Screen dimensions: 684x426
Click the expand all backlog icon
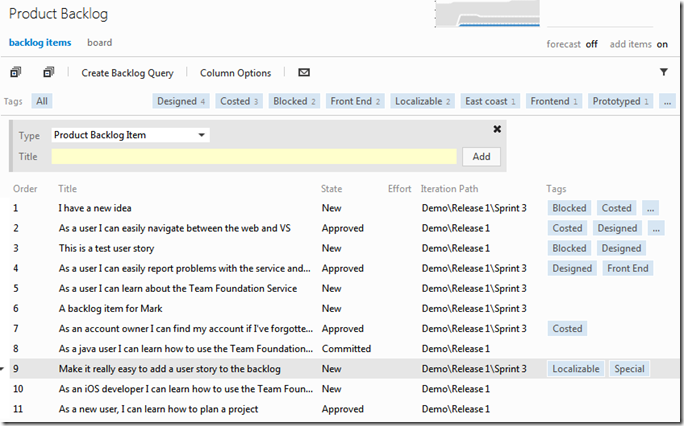(x=16, y=72)
